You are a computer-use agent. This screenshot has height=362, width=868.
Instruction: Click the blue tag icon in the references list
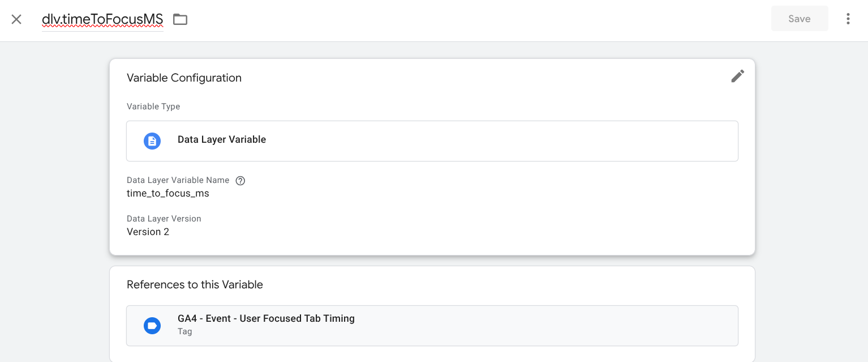(x=152, y=325)
